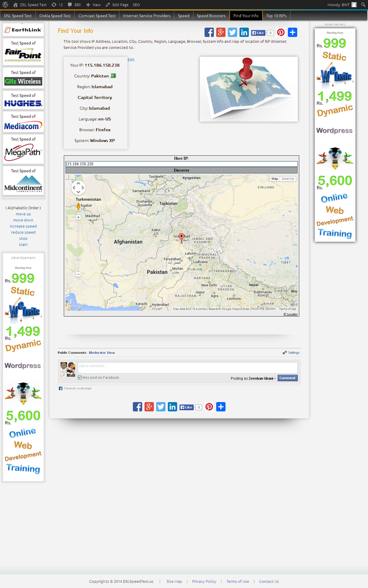Open the bottom blue plus more-sharing icon

coord(221,407)
